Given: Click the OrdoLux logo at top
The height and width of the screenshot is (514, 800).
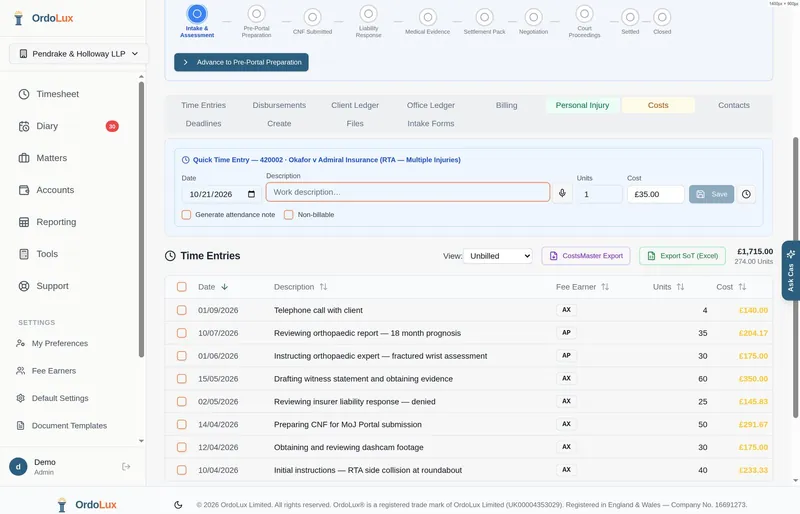Looking at the screenshot, I should 43,18.
